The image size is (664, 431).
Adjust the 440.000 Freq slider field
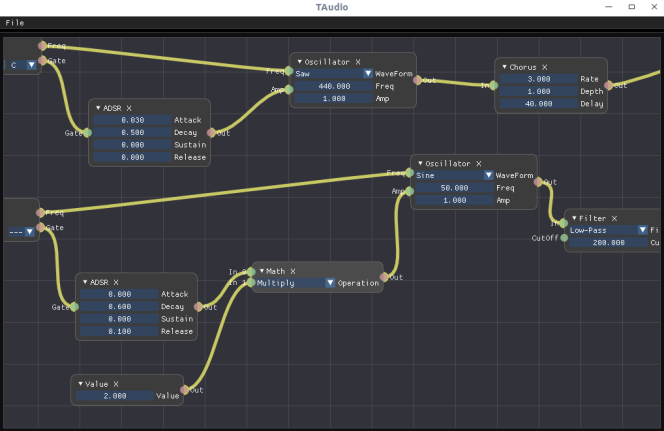click(x=334, y=86)
